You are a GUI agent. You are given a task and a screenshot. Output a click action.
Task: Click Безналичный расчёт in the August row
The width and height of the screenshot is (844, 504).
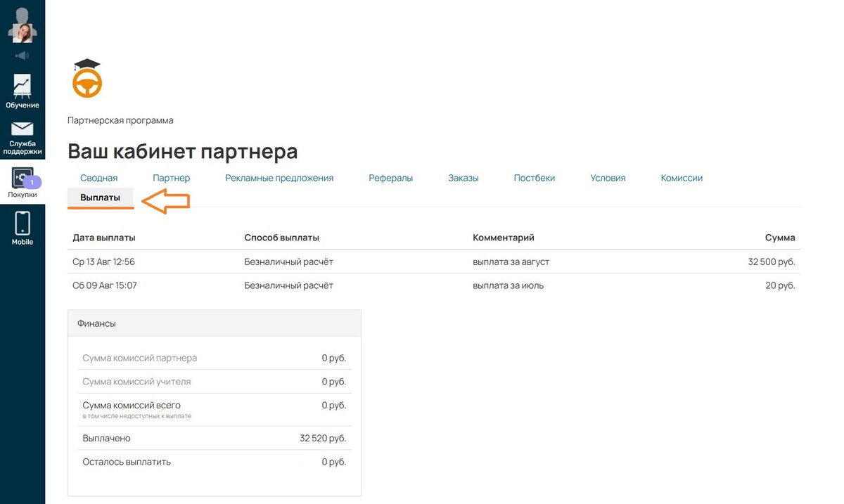pos(289,261)
